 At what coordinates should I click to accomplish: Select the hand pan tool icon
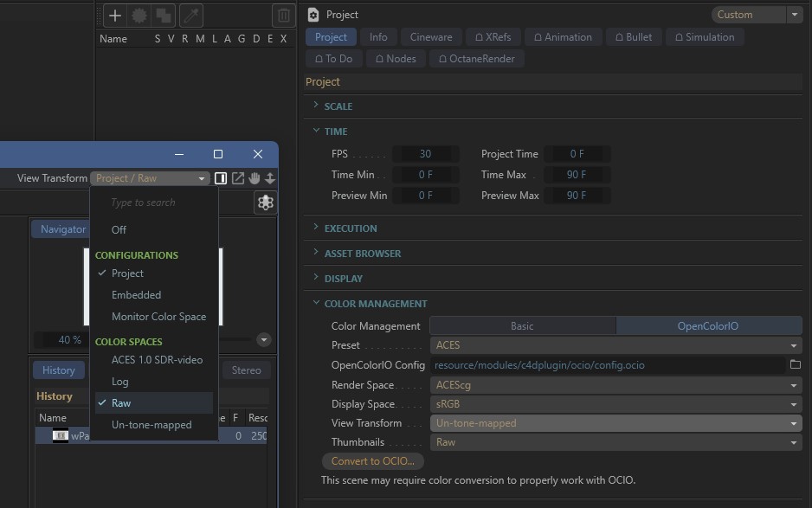(255, 178)
